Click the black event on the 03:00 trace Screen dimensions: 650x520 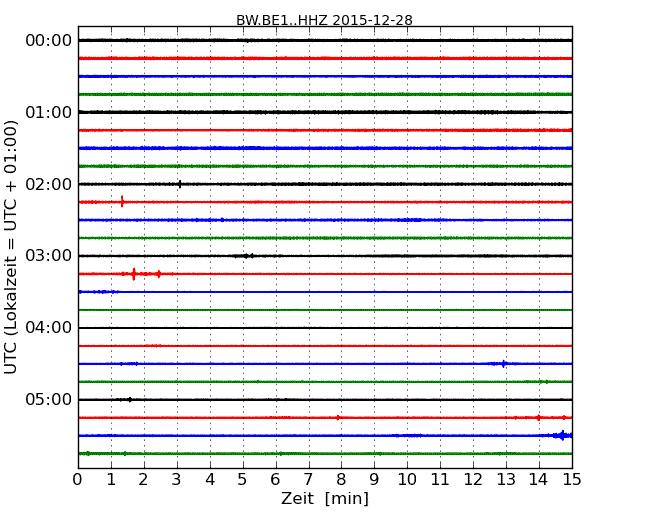[246, 256]
